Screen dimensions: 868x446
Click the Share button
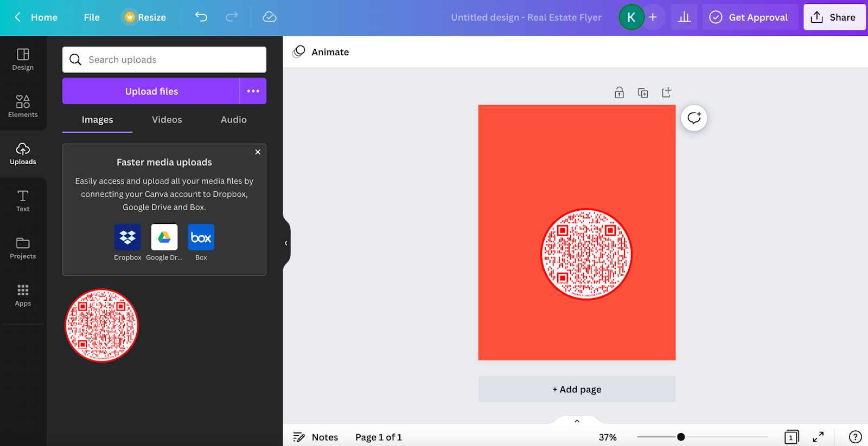(834, 17)
